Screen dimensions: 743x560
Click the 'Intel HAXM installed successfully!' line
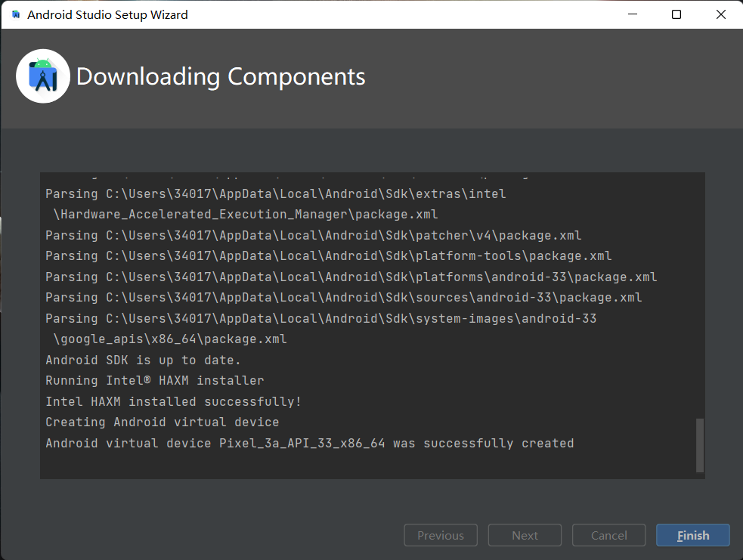(173, 402)
